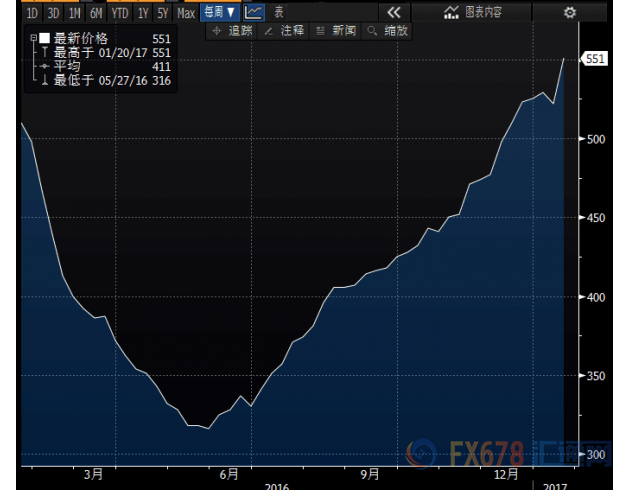The image size is (630, 490).
Task: Open the 每周 frequency dropdown
Action: (218, 12)
